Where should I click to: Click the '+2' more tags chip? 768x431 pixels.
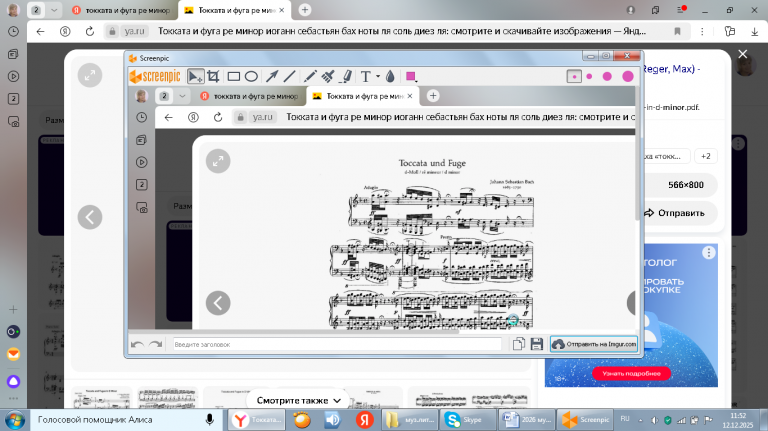705,156
